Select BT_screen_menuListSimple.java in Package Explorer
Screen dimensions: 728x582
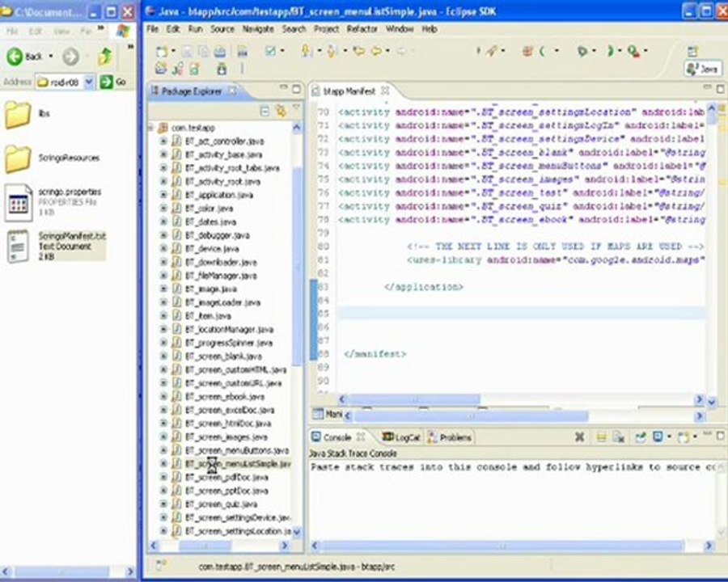[x=238, y=464]
